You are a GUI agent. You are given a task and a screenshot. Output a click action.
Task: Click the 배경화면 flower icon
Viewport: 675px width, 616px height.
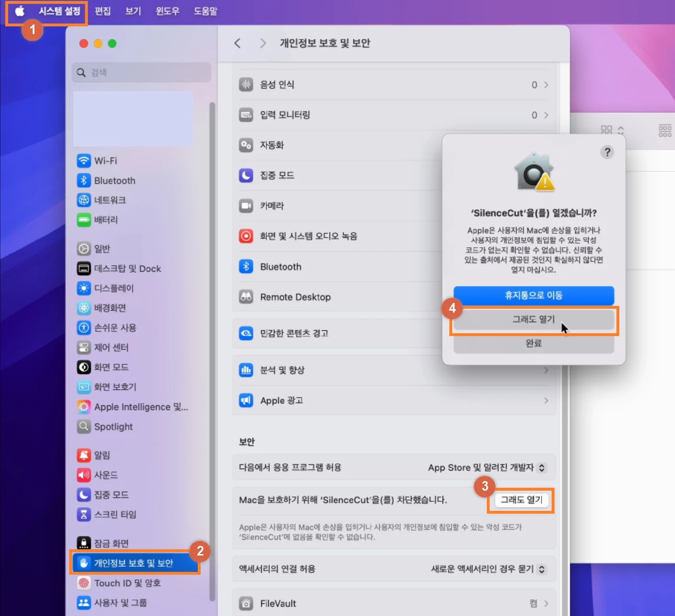click(84, 308)
